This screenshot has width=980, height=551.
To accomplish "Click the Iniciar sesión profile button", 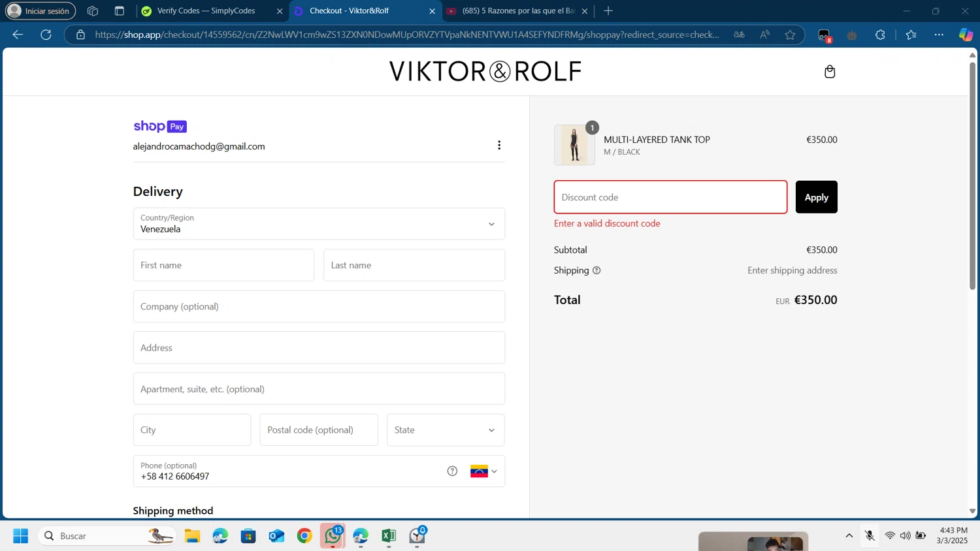I will [x=41, y=11].
